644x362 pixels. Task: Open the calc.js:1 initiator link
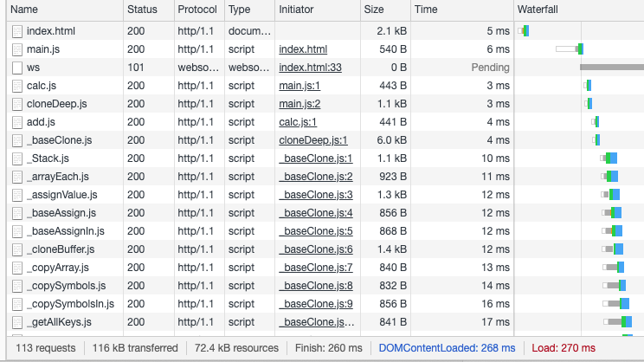[298, 122]
